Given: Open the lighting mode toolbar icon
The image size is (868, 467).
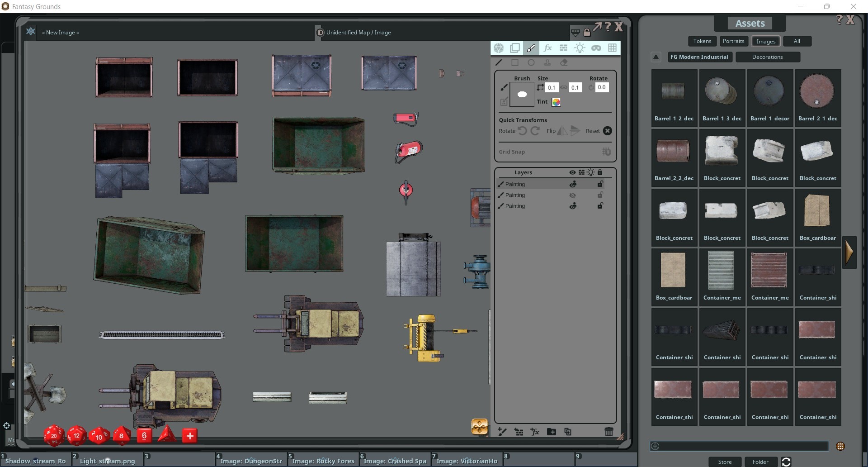Looking at the screenshot, I should pos(580,48).
